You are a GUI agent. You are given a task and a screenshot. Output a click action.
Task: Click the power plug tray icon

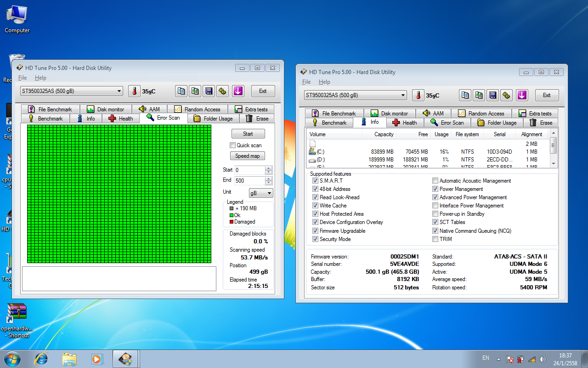[x=520, y=359]
